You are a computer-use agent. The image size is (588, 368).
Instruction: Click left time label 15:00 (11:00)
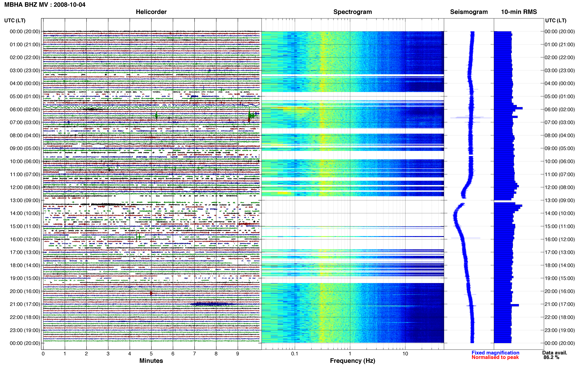pyautogui.click(x=25, y=226)
